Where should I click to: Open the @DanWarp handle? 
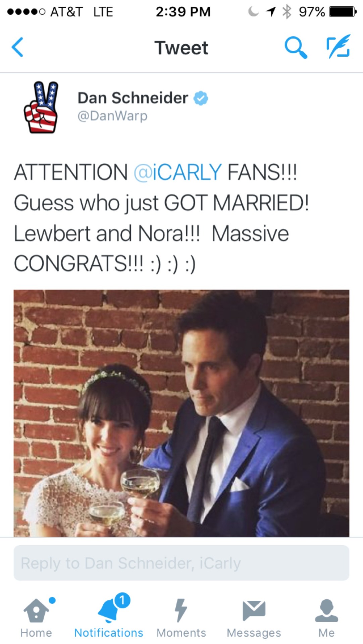pos(112,116)
